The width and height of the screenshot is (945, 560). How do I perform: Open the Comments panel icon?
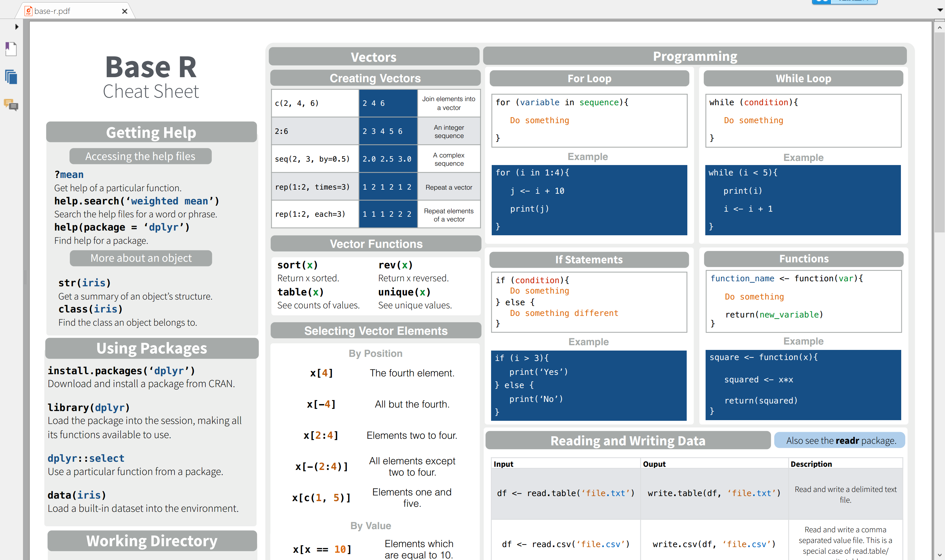tap(11, 105)
